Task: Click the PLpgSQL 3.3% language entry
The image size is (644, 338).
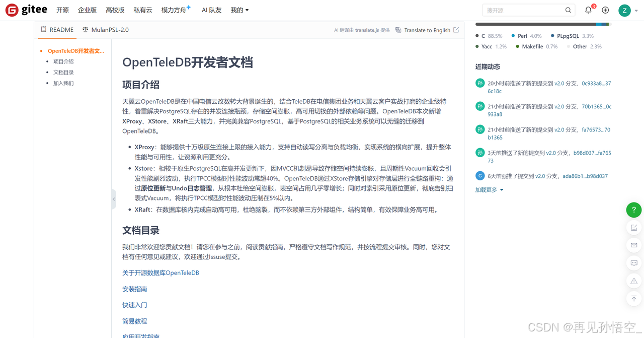Action: 572,36
